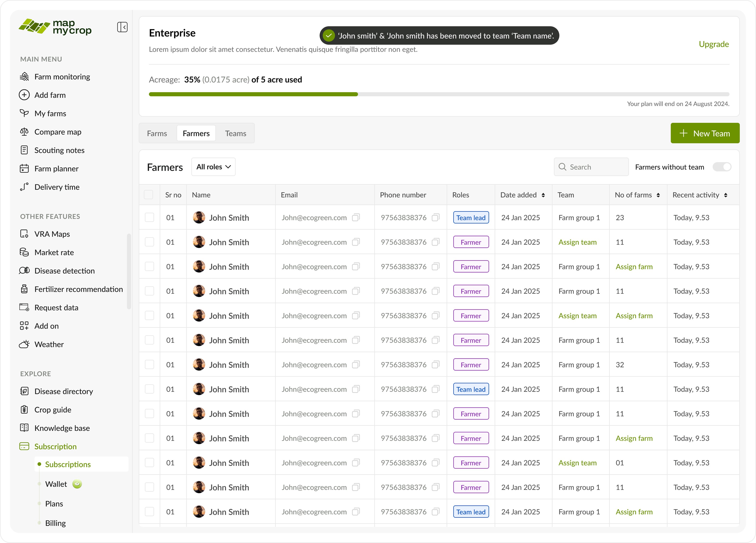The height and width of the screenshot is (543, 756).
Task: Toggle Farmers without team switch
Action: 722,167
